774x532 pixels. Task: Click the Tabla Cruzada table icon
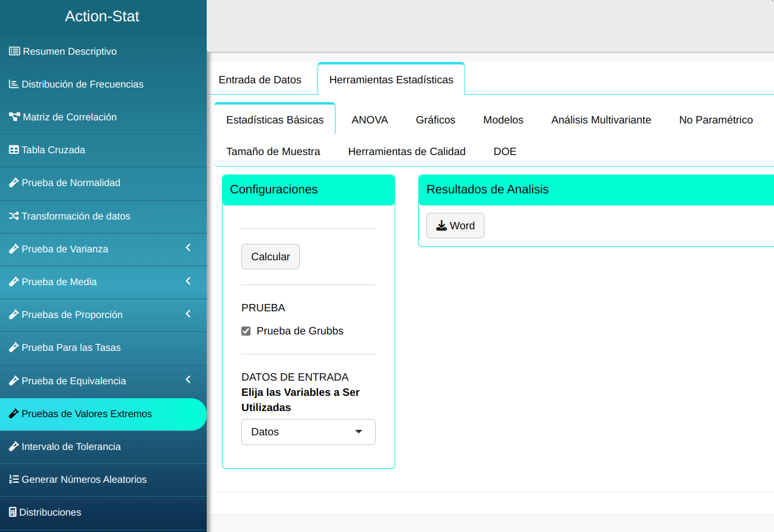click(14, 150)
